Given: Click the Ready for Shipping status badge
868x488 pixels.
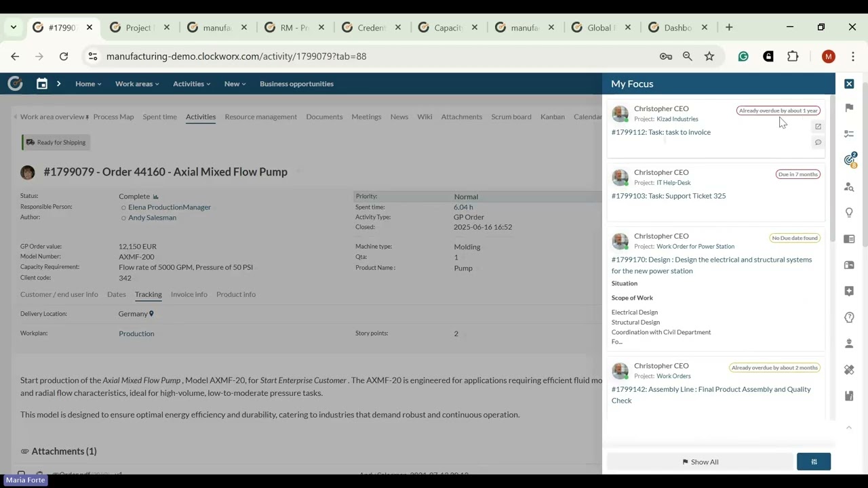Looking at the screenshot, I should point(56,142).
